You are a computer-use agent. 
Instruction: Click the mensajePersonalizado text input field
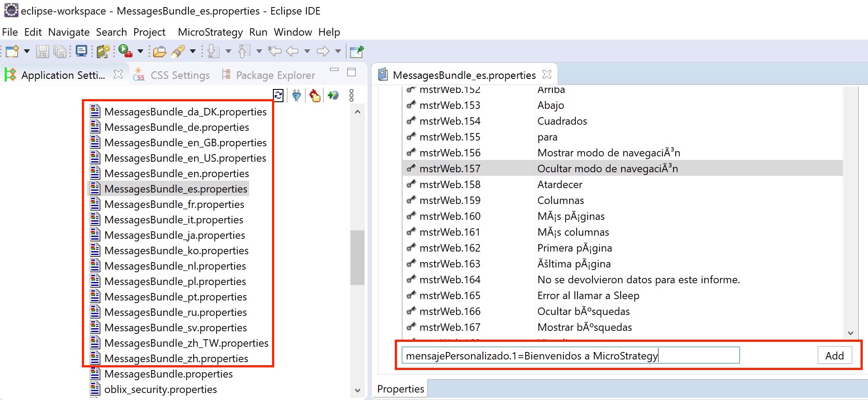click(570, 356)
